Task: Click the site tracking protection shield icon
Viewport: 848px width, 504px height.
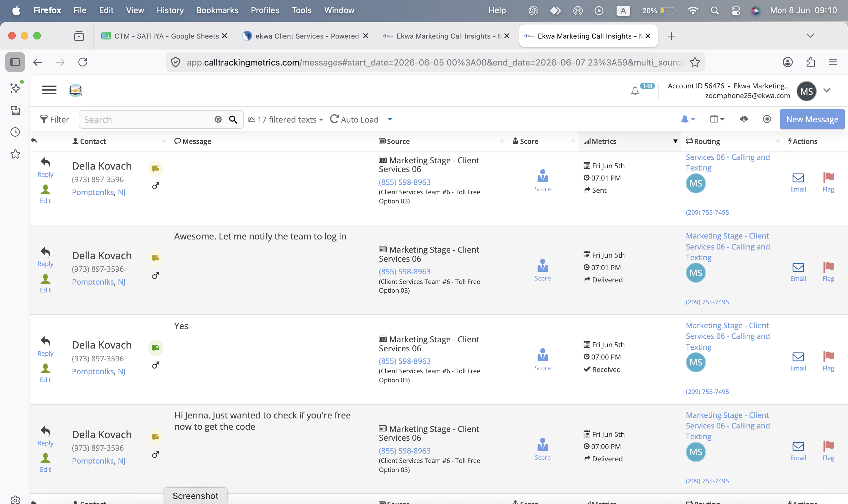Action: [175, 62]
